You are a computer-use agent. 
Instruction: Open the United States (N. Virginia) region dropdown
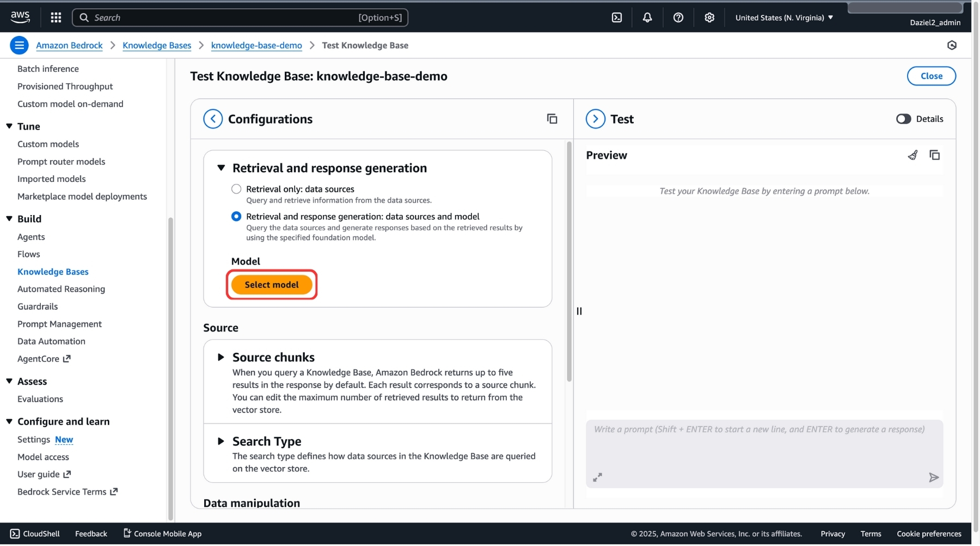(784, 18)
